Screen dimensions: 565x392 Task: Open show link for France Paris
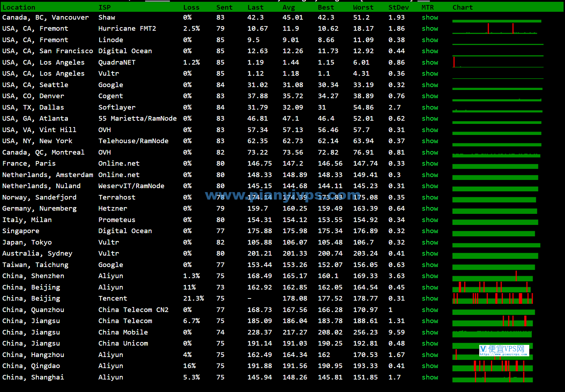coord(430,164)
